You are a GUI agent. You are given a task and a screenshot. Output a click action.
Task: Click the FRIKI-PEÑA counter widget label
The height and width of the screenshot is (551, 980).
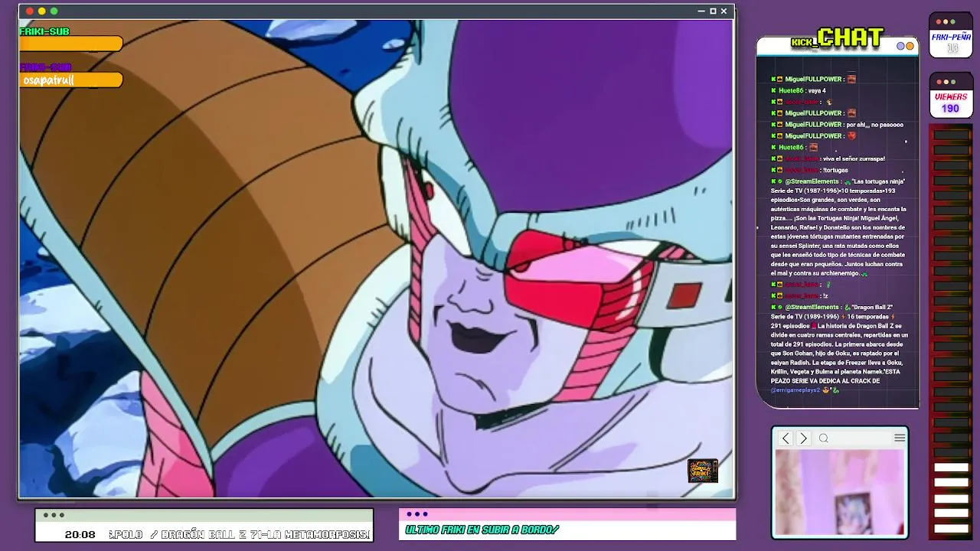pos(950,37)
